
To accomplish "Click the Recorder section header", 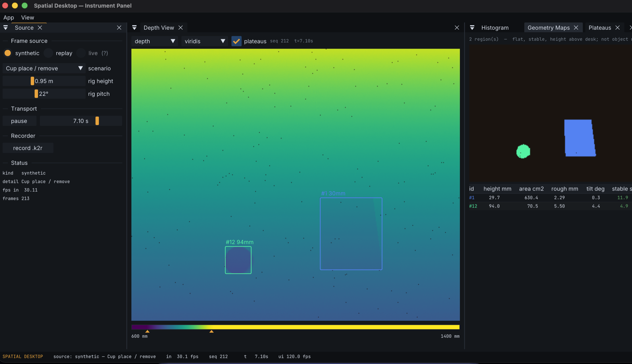I will coord(23,136).
